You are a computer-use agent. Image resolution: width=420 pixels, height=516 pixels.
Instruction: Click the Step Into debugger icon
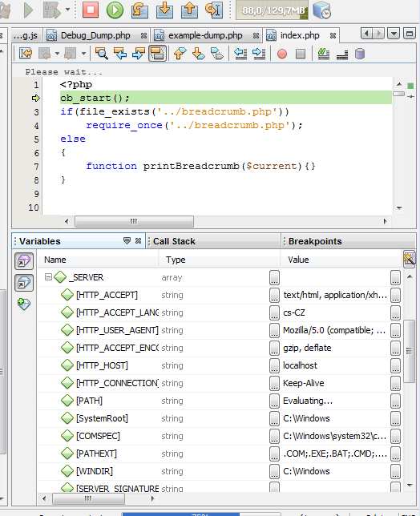[164, 10]
